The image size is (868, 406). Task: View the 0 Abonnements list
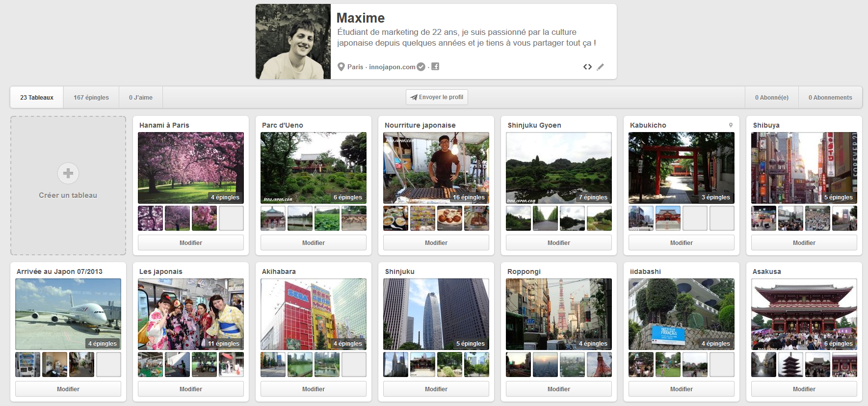click(830, 98)
